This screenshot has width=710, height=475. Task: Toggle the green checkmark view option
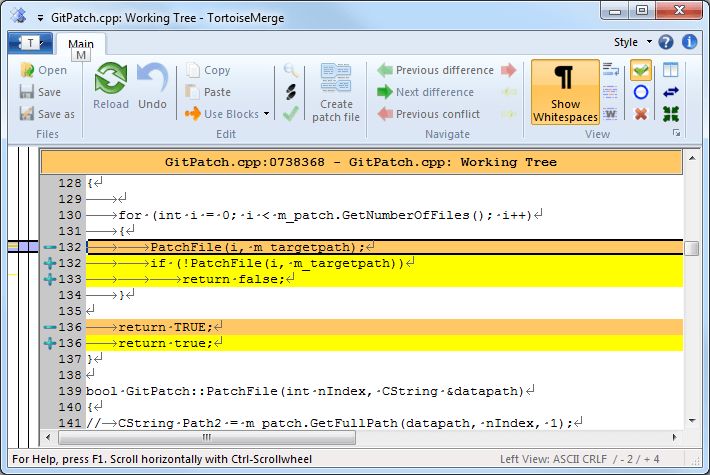click(x=641, y=70)
